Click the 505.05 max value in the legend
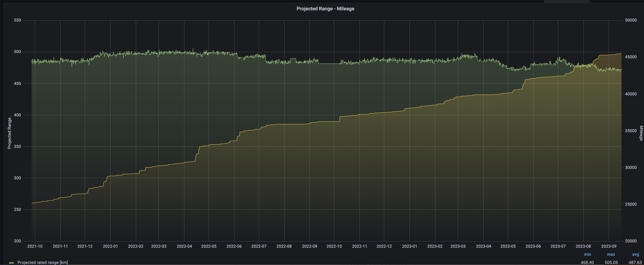The height and width of the screenshot is (265, 644). click(611, 263)
